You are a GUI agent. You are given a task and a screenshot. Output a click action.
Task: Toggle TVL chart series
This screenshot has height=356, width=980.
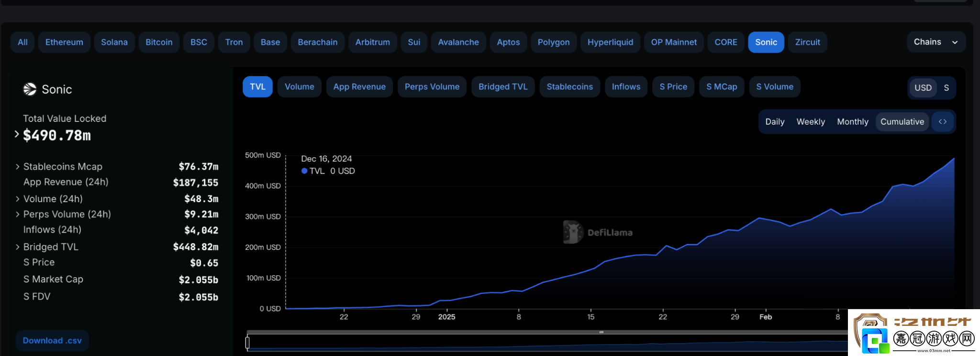[x=257, y=87]
